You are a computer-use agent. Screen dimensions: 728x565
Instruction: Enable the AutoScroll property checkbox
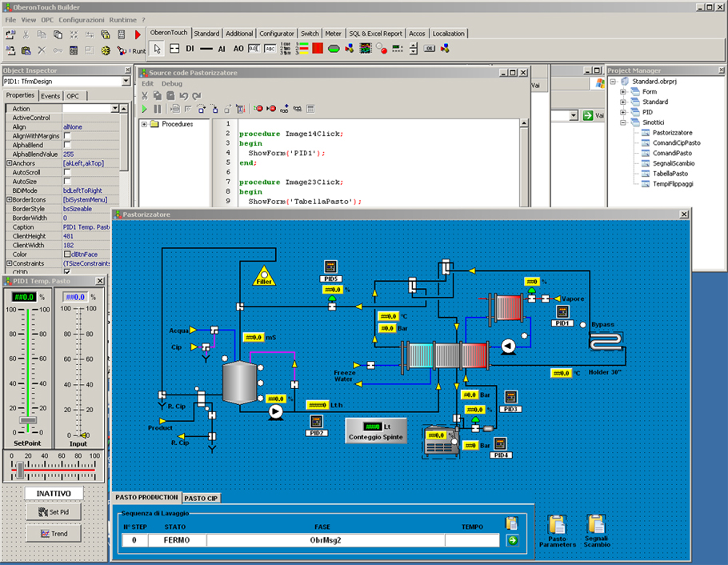pos(67,172)
